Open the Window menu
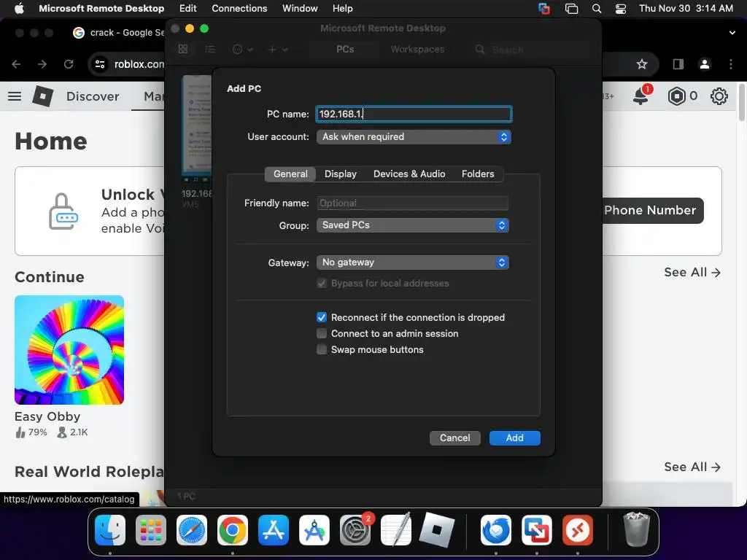Screen dimensions: 747x560 tap(300, 8)
